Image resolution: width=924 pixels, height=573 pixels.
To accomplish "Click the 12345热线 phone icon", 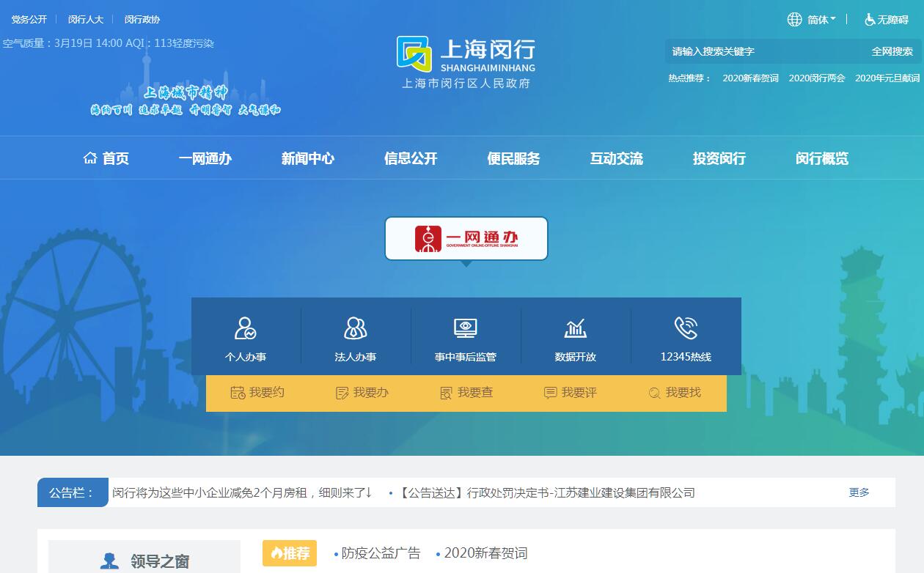I will (686, 328).
